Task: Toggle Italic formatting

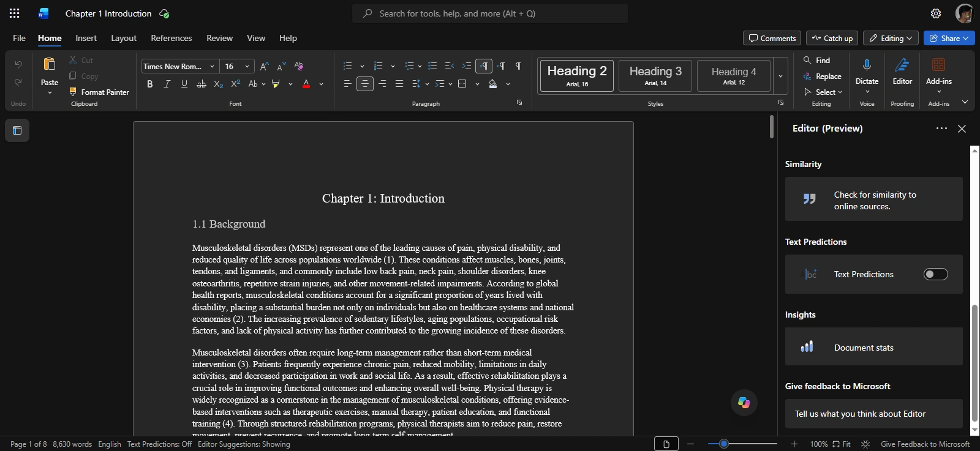Action: tap(167, 84)
